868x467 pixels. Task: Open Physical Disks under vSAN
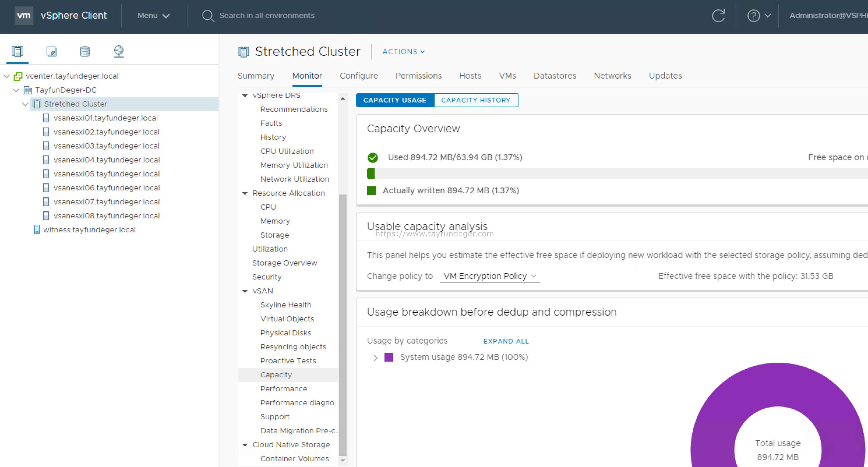[x=286, y=333]
